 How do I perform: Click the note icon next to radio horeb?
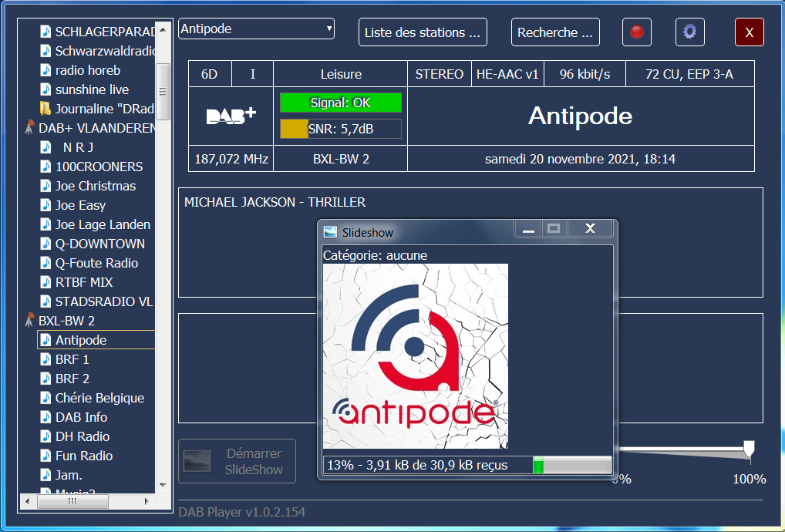coord(45,70)
